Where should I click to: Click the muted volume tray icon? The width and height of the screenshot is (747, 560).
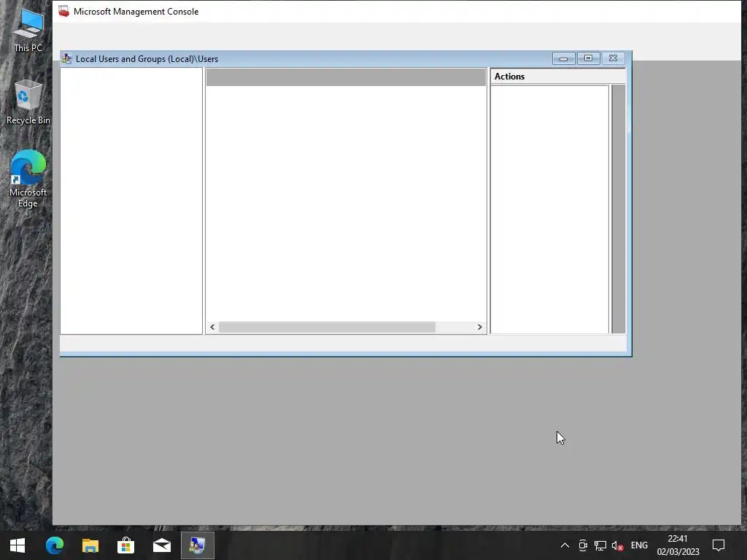pos(617,545)
